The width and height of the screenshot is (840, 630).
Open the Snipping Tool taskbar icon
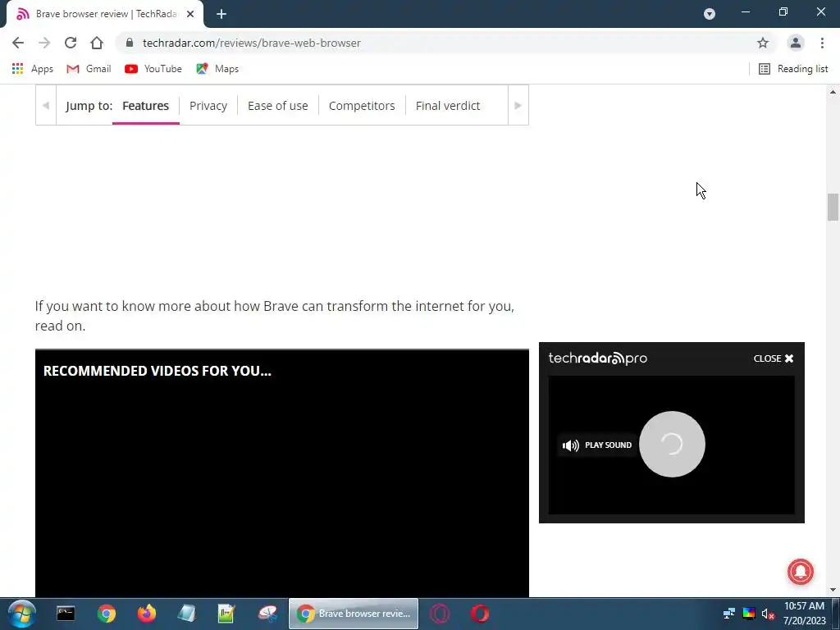267,614
